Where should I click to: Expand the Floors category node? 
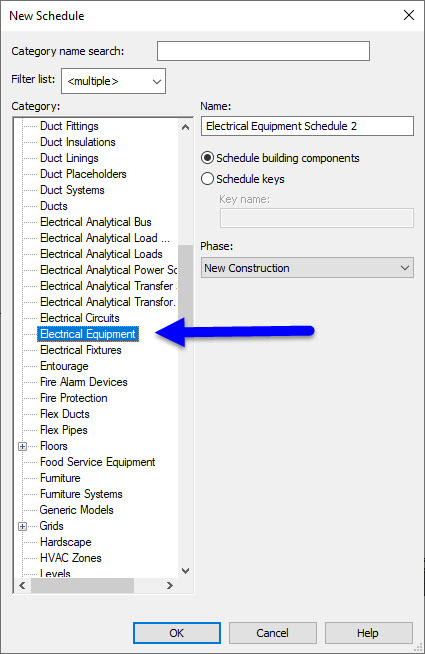23,446
